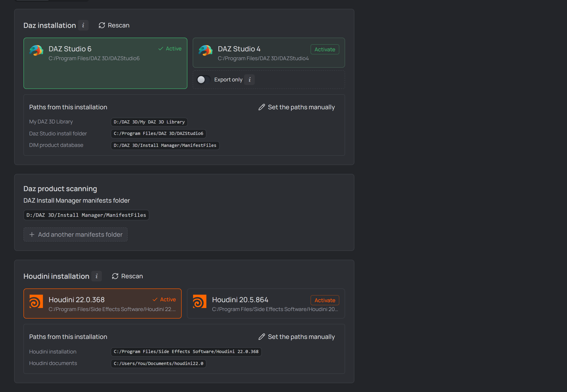The width and height of the screenshot is (567, 392).
Task: Click the 'Export only' label text
Action: point(228,80)
